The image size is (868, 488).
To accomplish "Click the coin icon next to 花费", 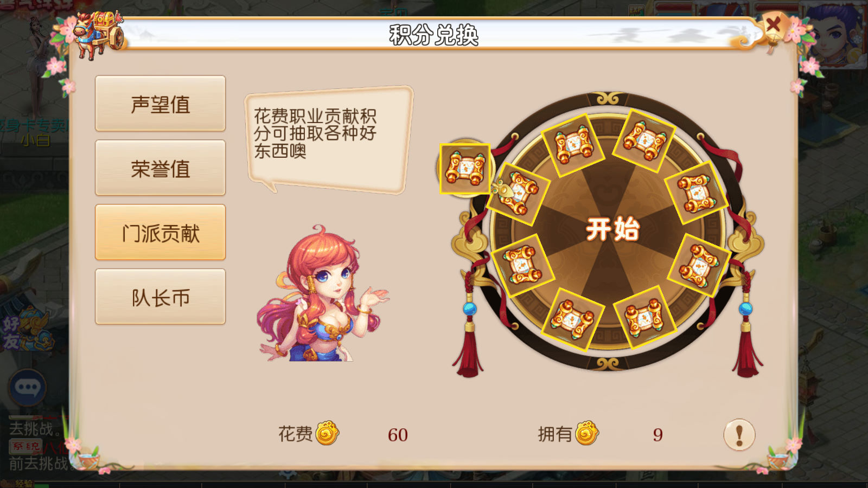I will pyautogui.click(x=327, y=433).
